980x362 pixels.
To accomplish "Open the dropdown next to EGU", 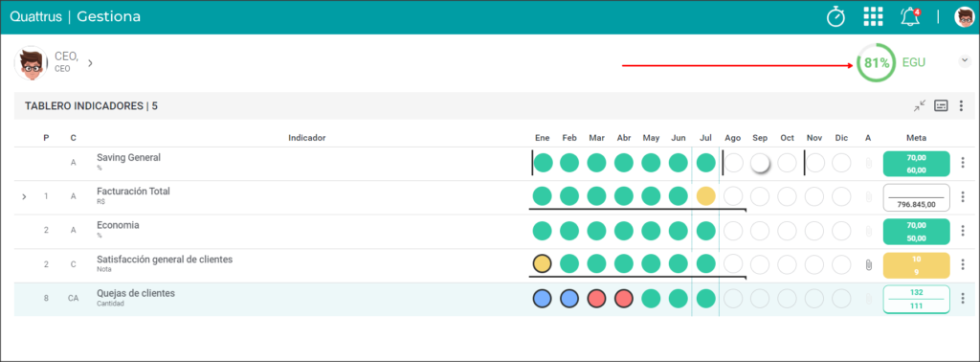I will [965, 60].
